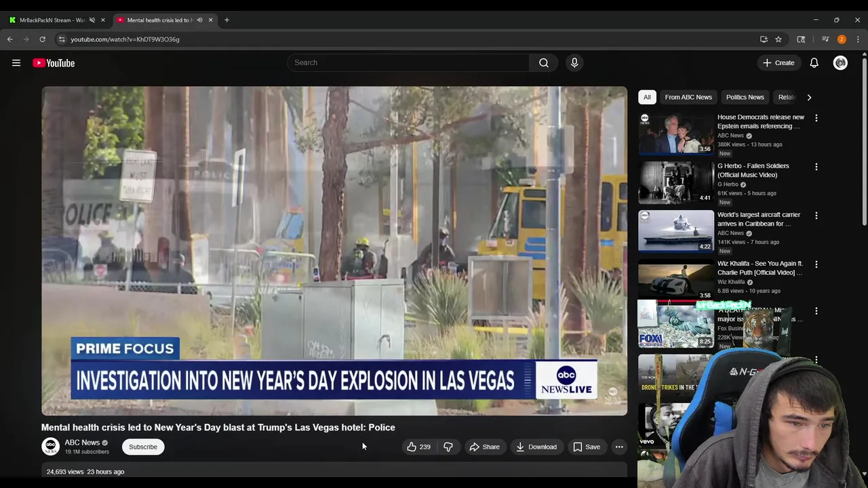The height and width of the screenshot is (488, 868).
Task: Switch to the Mental health crisis tab
Action: coord(159,20)
